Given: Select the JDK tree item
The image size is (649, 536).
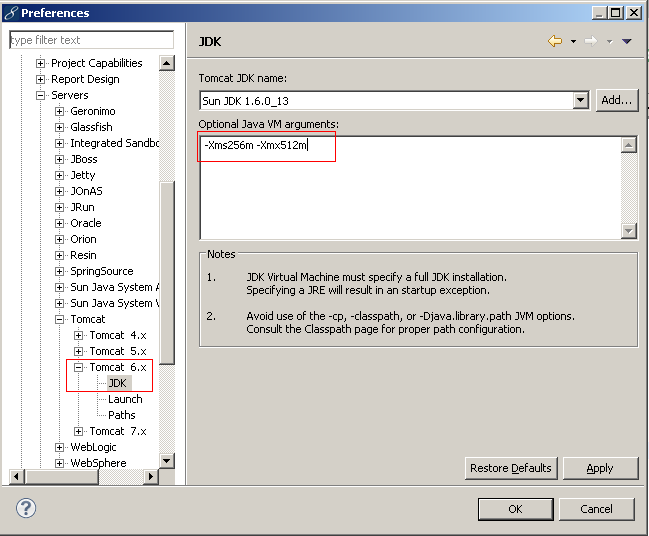Looking at the screenshot, I should coord(118,383).
